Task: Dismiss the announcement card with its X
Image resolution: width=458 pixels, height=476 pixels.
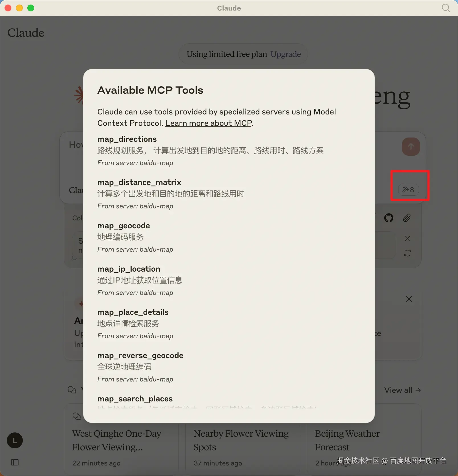Action: [409, 299]
